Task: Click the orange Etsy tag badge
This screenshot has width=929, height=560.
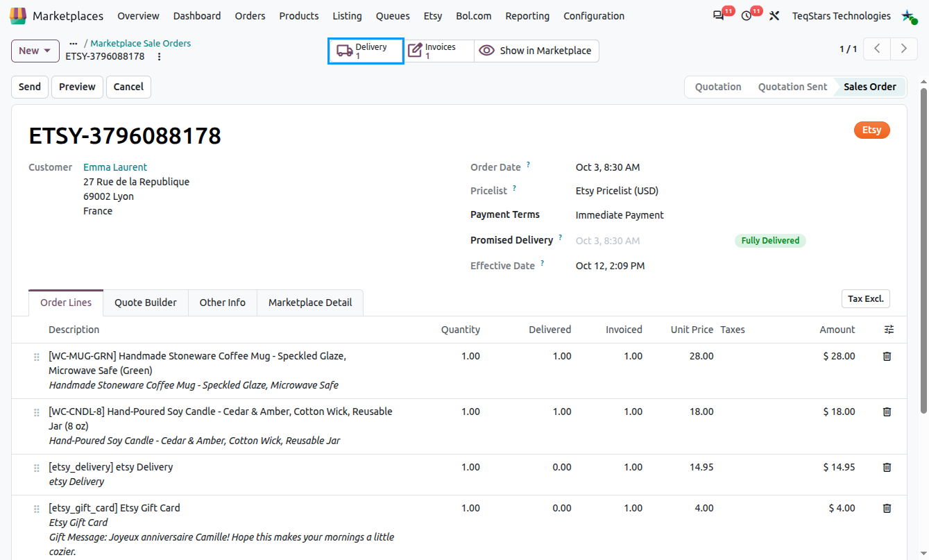Action: pyautogui.click(x=871, y=130)
